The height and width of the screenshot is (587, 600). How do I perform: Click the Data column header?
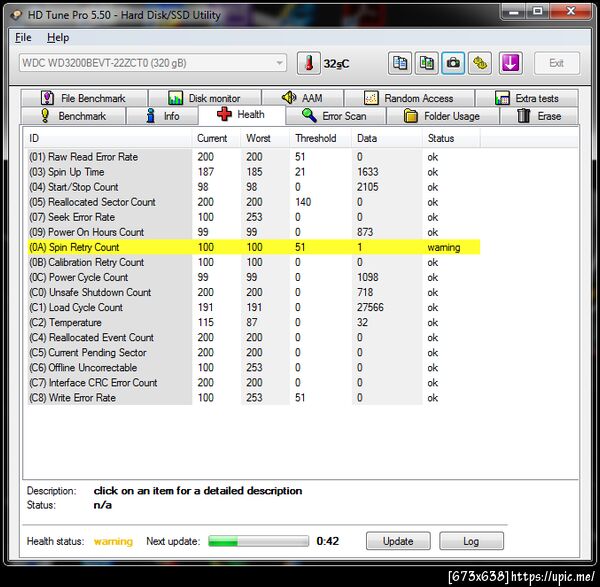[x=387, y=138]
